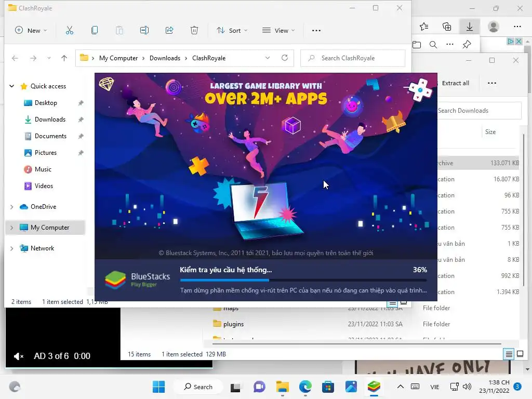
Task: Open recent locations chevron beside forward arrow
Action: pyautogui.click(x=49, y=58)
